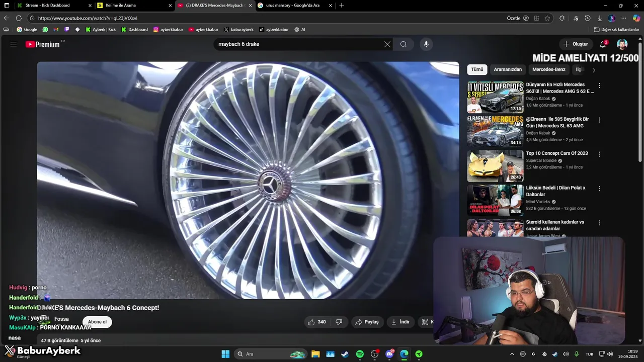The width and height of the screenshot is (644, 362).
Task: Open Copilot sidebar icon
Action: 636,18
